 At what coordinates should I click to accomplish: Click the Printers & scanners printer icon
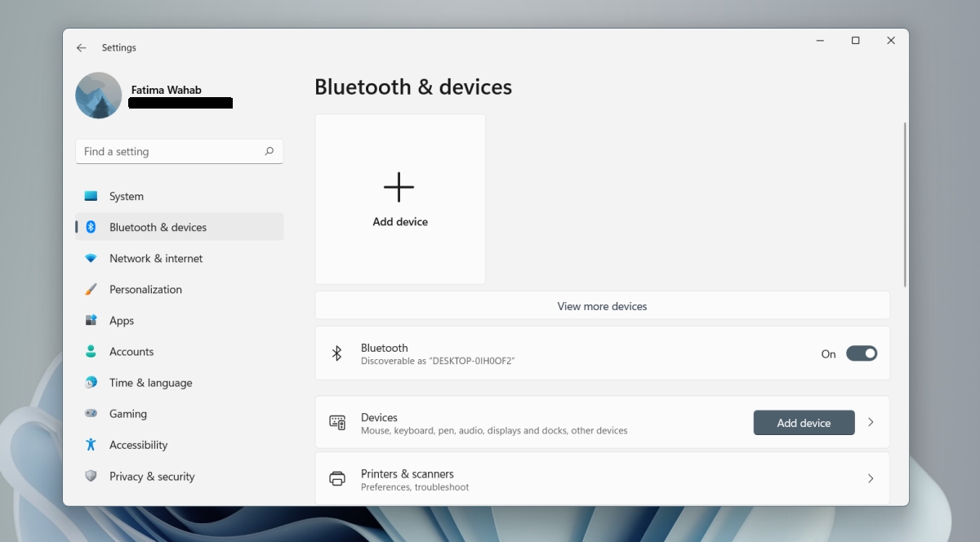tap(337, 479)
